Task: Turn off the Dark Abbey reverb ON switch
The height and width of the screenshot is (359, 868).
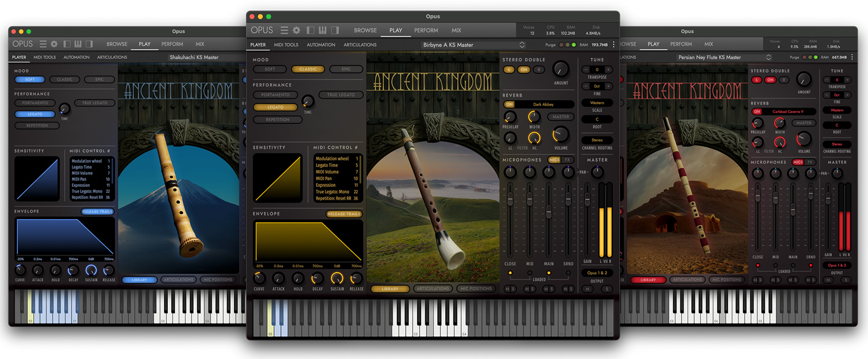Action: click(509, 104)
